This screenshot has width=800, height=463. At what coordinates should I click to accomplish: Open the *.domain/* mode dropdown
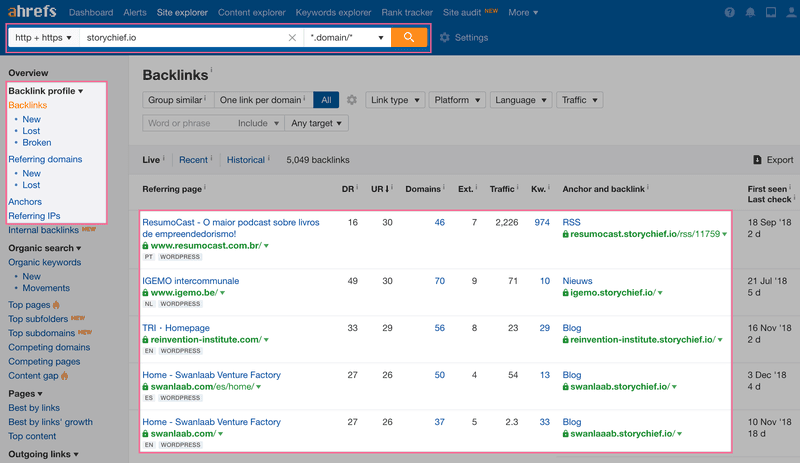347,37
